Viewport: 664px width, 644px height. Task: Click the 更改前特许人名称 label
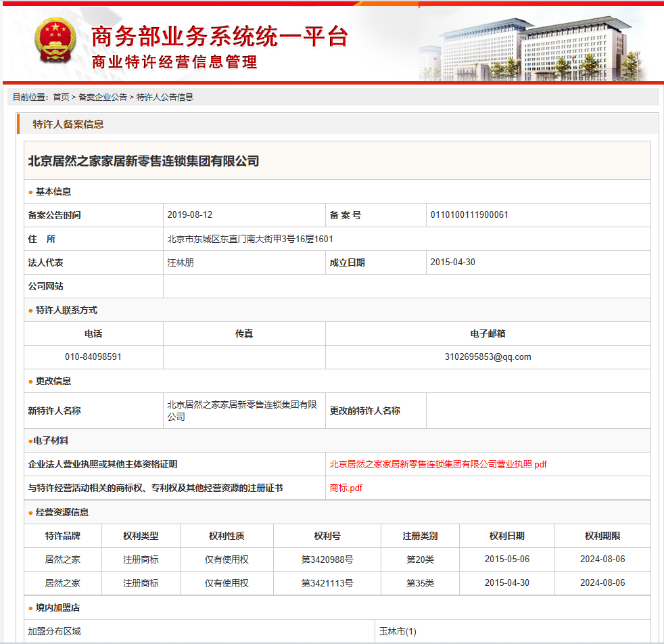(365, 411)
